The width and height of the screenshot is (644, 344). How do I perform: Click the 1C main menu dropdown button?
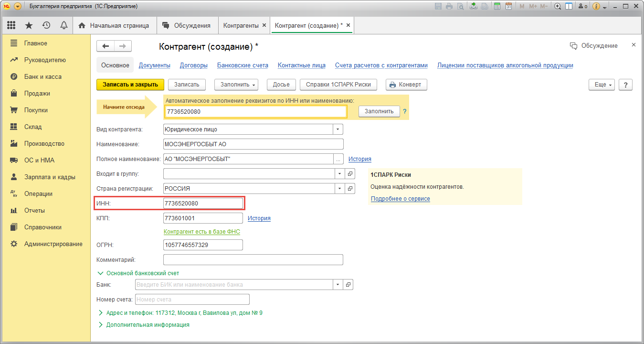tap(18, 6)
